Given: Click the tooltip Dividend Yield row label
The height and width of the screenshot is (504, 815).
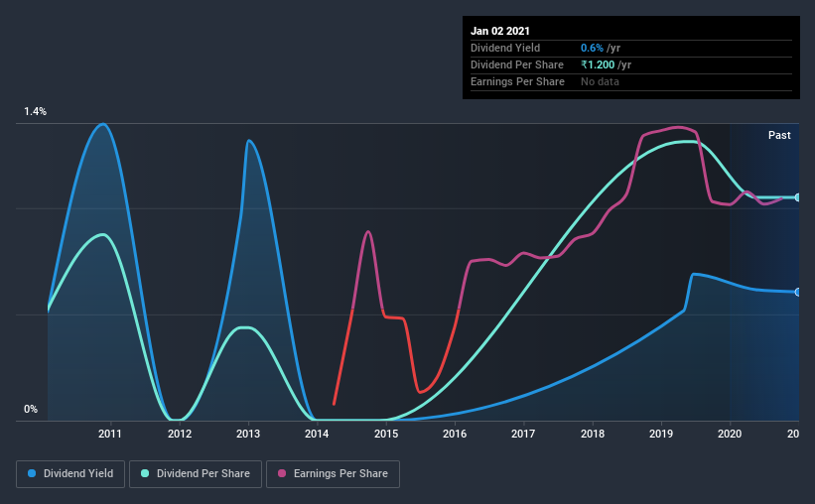Looking at the screenshot, I should tap(505, 48).
